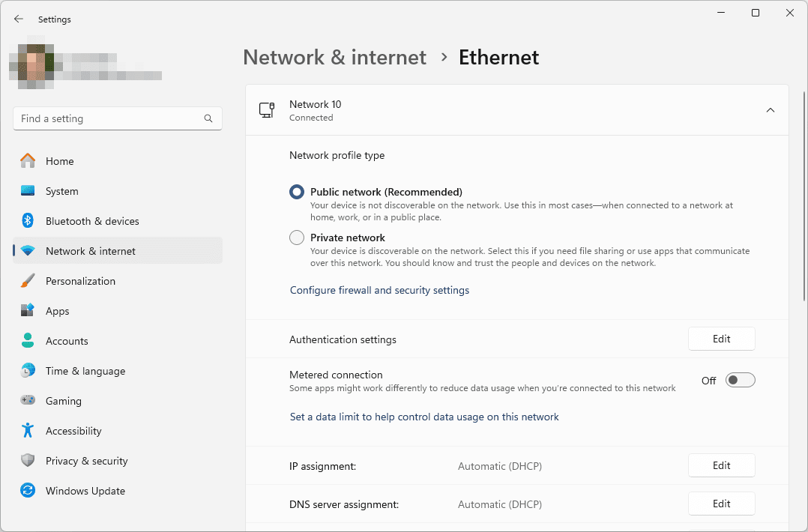Select Public network radio button
Screen dimensions: 808x532
point(297,193)
